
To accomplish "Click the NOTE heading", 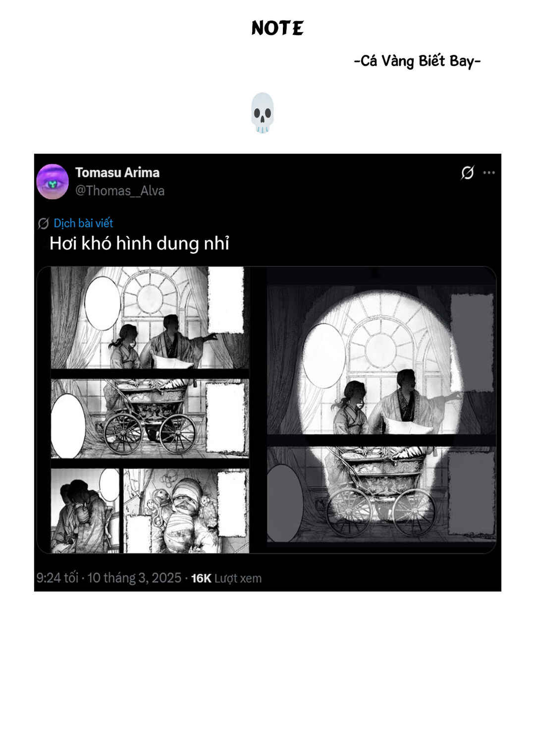I will [x=277, y=28].
